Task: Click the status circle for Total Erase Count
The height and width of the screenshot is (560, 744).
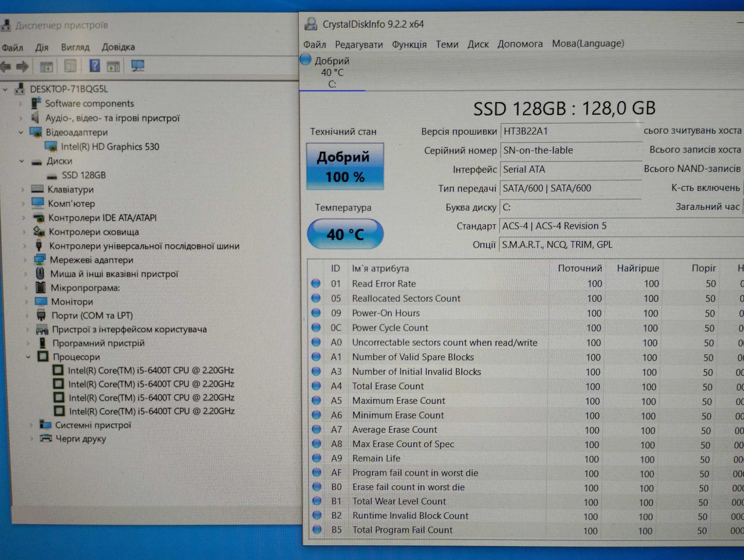Action: 316,386
